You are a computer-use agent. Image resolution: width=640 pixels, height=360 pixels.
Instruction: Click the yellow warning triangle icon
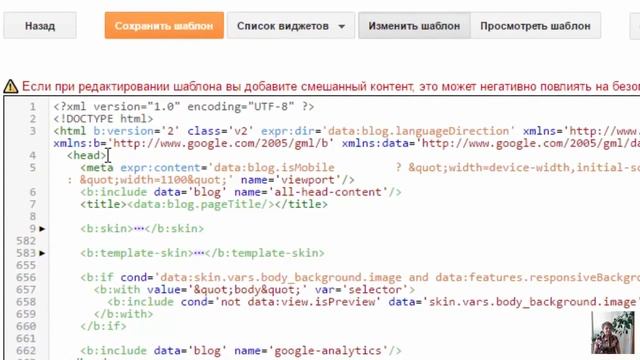click(11, 87)
